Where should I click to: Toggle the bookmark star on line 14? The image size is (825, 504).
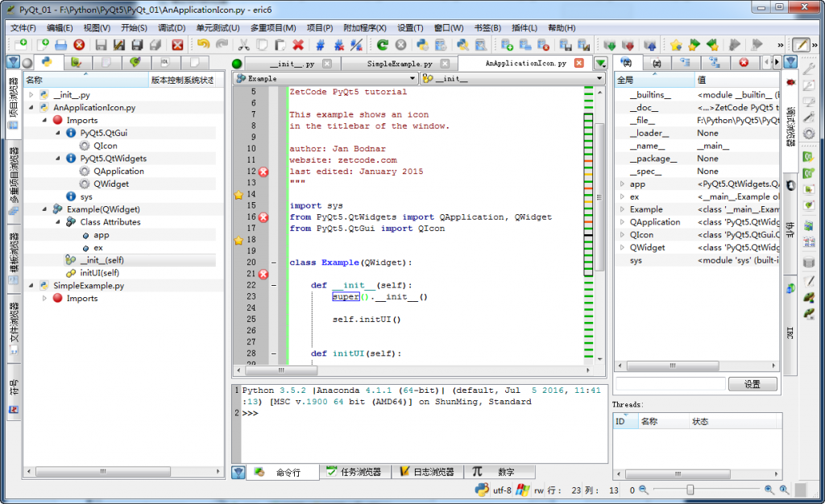point(238,194)
